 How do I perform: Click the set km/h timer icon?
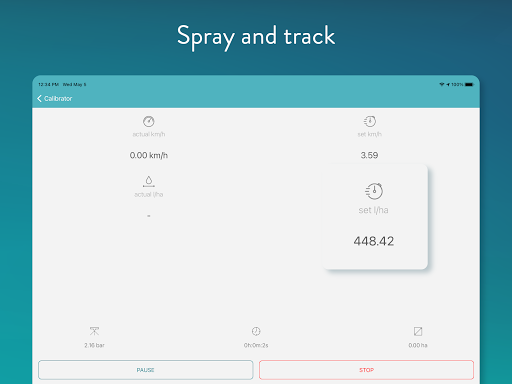pos(370,121)
